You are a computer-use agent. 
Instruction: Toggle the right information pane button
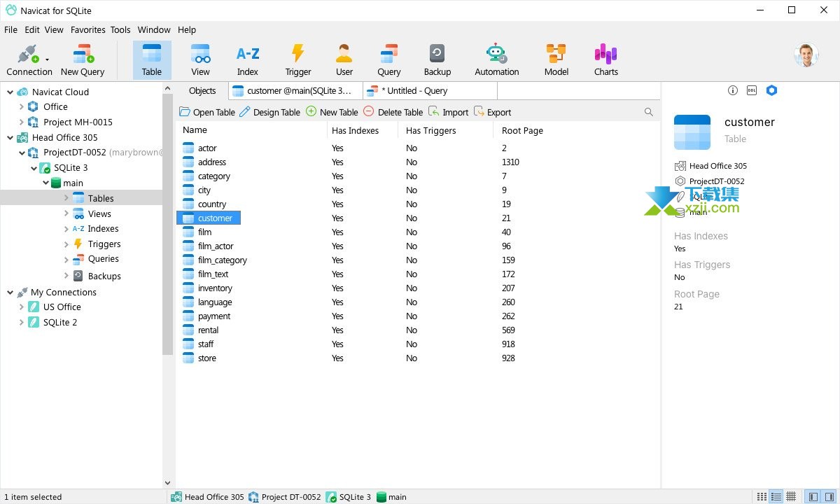[x=828, y=497]
